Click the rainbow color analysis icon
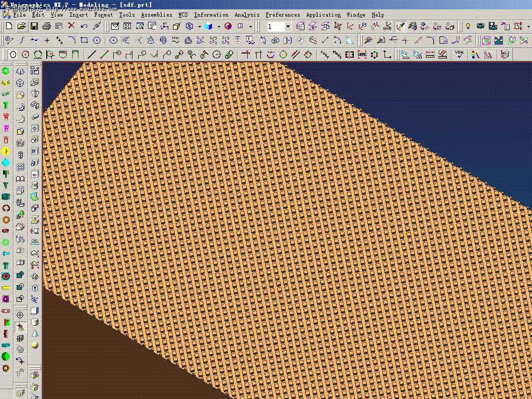This screenshot has height=399, width=532. [x=475, y=54]
